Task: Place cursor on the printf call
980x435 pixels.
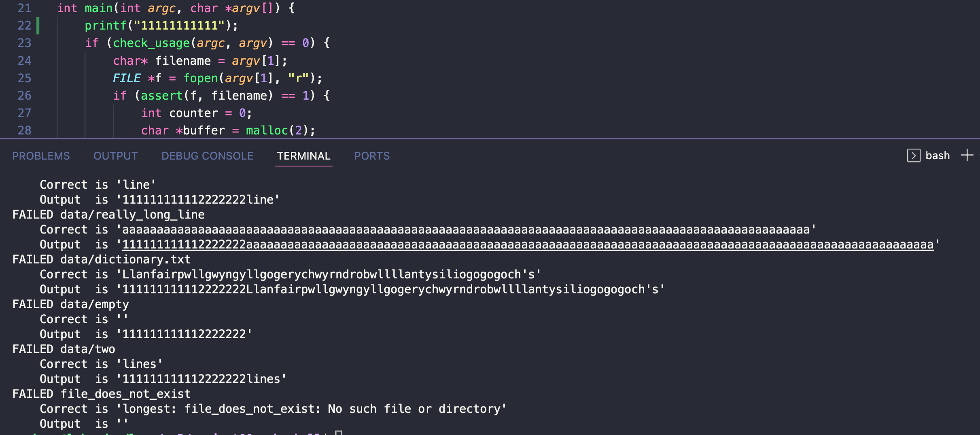Action: coord(105,26)
